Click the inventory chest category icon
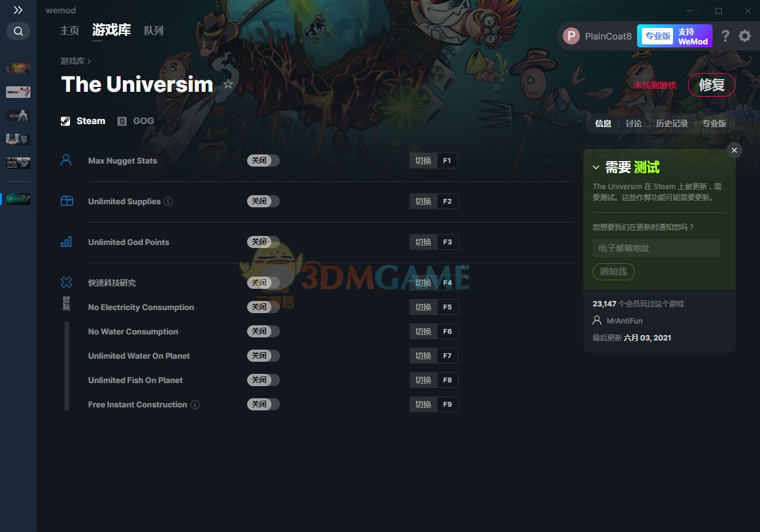 pos(67,201)
